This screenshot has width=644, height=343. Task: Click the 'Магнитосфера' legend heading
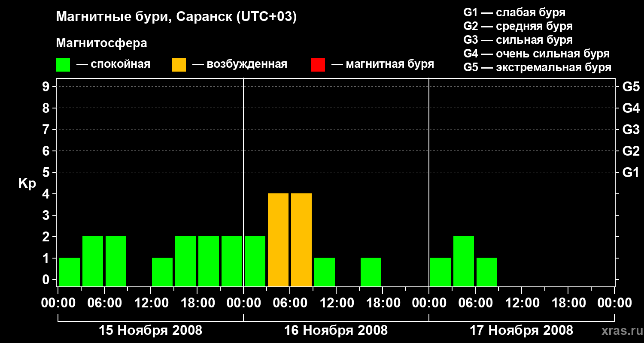tap(101, 43)
